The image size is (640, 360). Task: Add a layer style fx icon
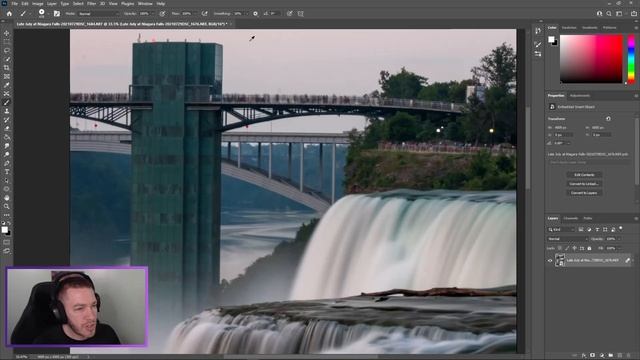click(x=584, y=356)
